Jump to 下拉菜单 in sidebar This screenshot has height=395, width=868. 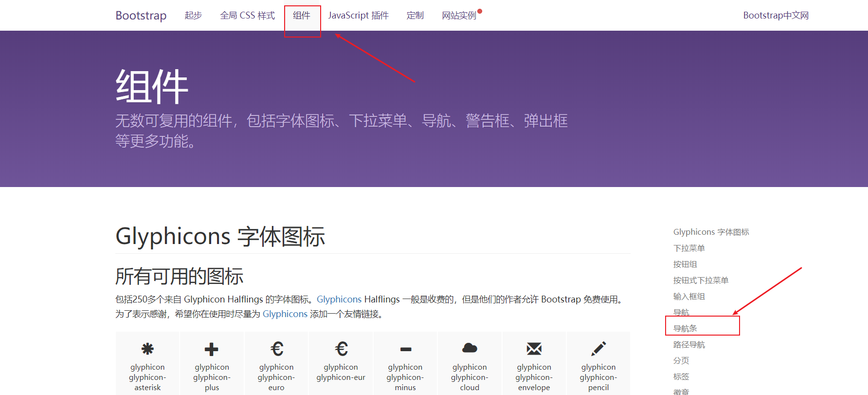point(689,248)
